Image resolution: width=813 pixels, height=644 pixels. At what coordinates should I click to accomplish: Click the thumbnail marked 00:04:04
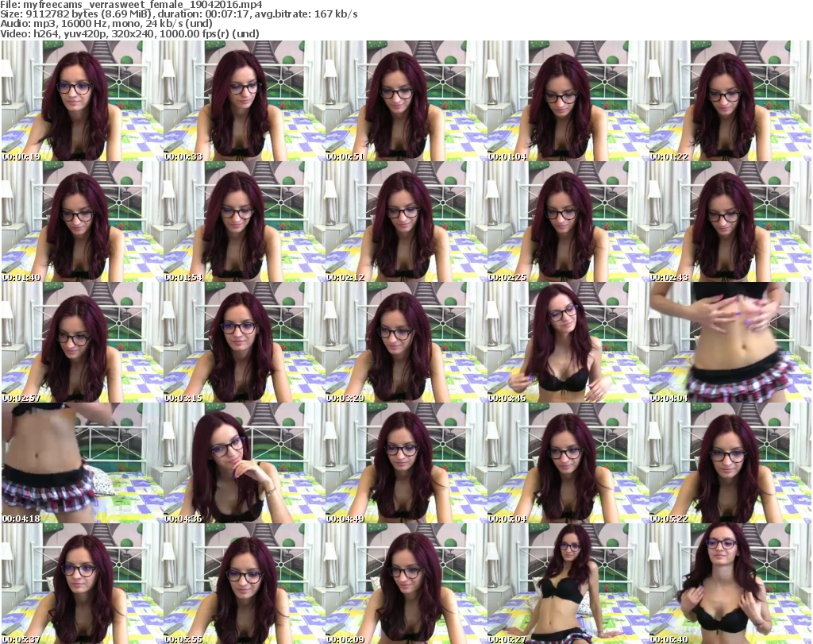point(730,343)
